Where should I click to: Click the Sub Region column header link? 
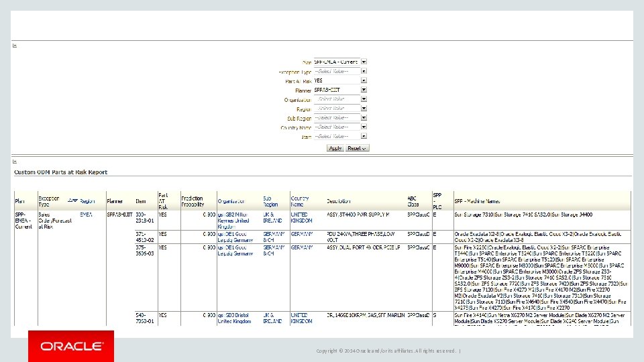tap(270, 201)
